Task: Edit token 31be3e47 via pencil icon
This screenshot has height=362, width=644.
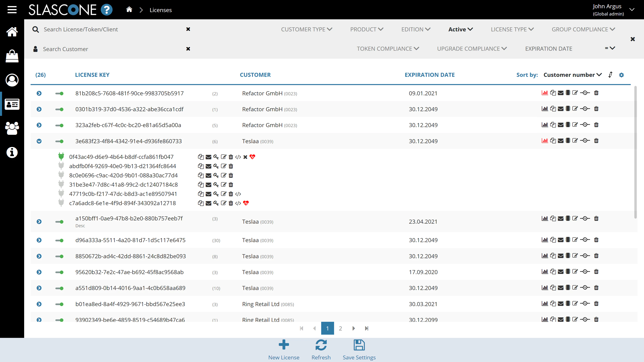Action: coord(224,185)
